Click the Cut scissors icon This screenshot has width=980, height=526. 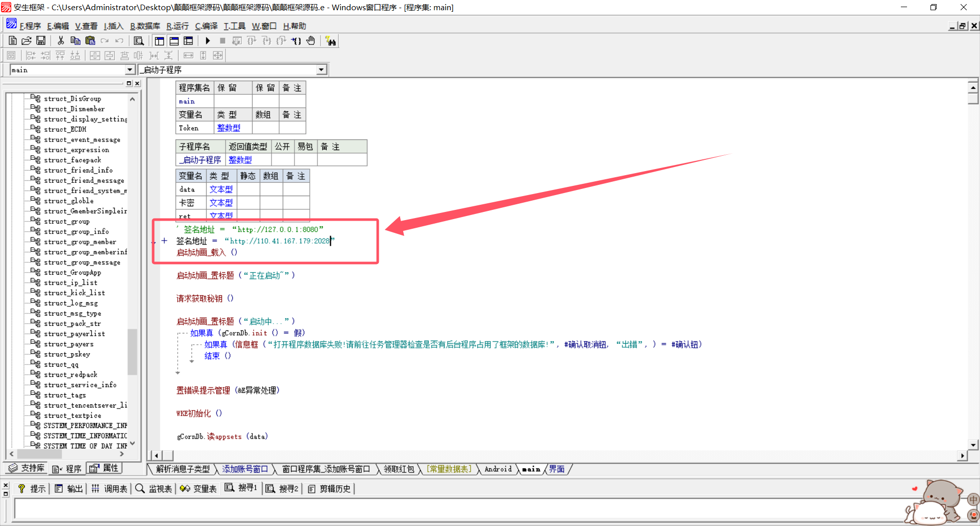[61, 41]
